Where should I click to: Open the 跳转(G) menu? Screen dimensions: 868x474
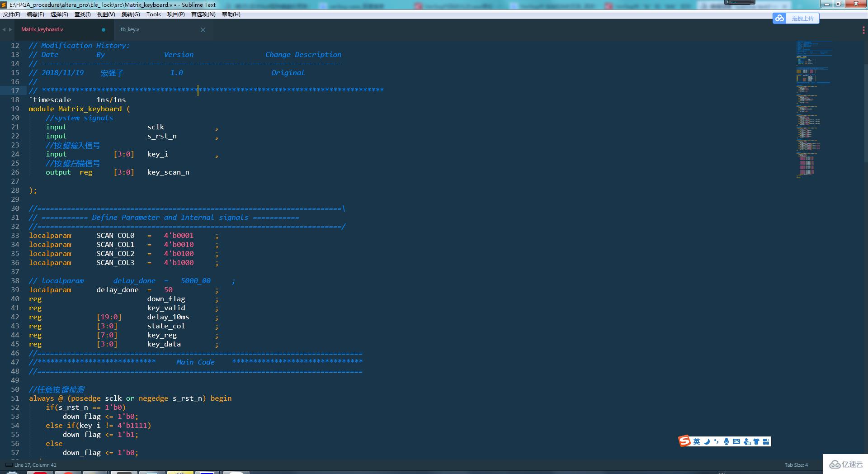[131, 14]
